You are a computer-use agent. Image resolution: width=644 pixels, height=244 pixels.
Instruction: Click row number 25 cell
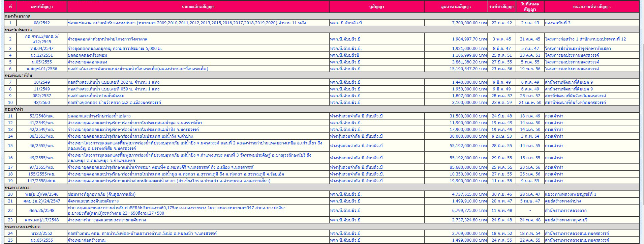pos(10,240)
